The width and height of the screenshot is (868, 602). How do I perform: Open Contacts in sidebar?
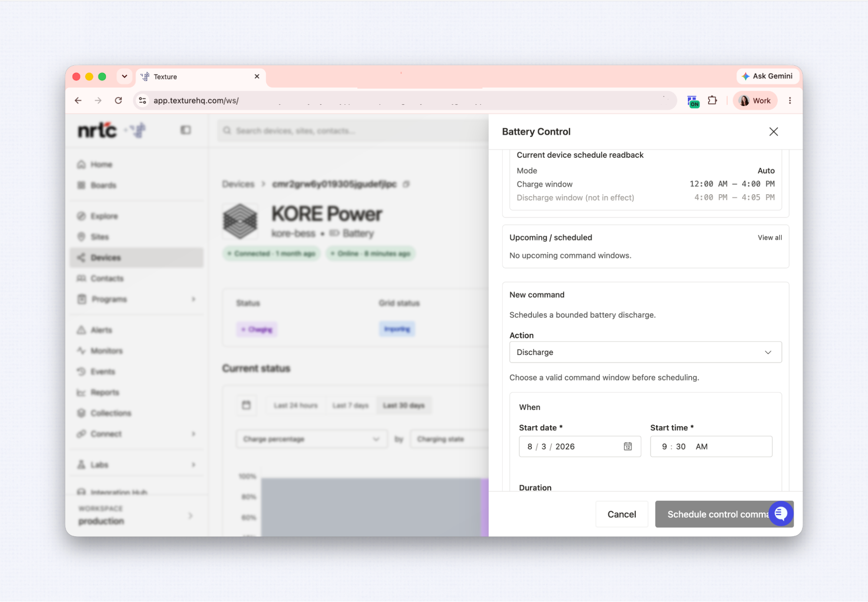click(136, 278)
